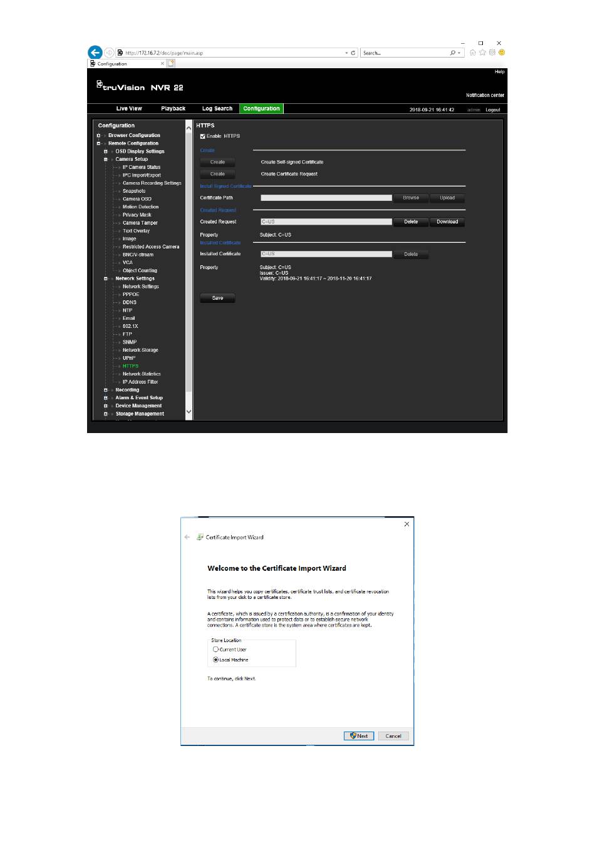Delete the Installed Certificate
This screenshot has height=868, width=595.
pos(411,254)
